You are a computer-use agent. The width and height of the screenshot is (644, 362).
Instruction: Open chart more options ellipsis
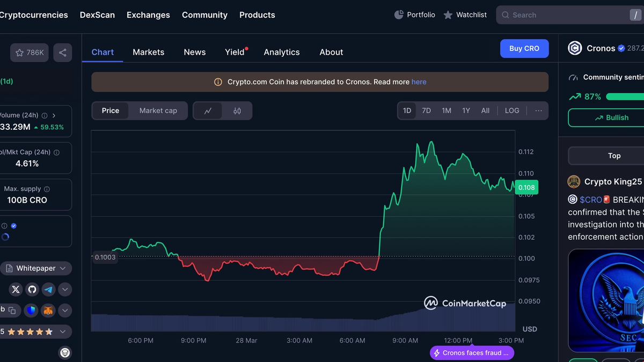pos(538,110)
